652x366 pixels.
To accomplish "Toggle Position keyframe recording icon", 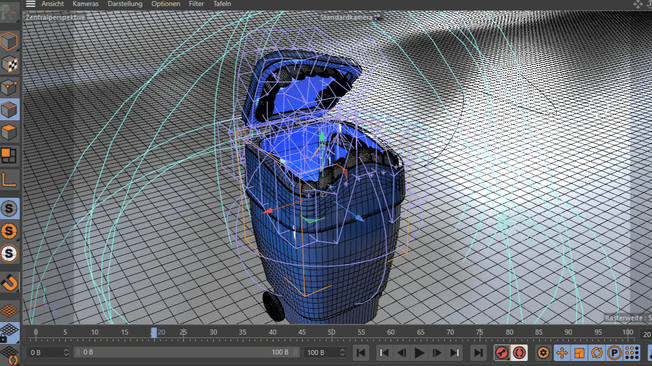I will [x=562, y=353].
